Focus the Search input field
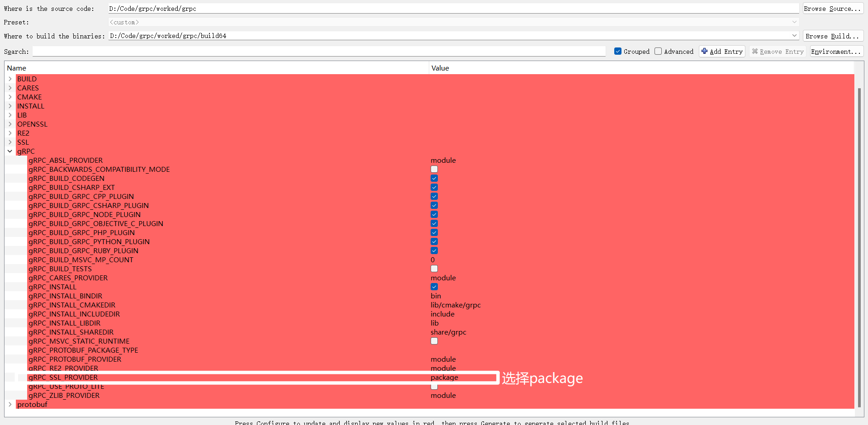The image size is (868, 425). click(x=319, y=52)
